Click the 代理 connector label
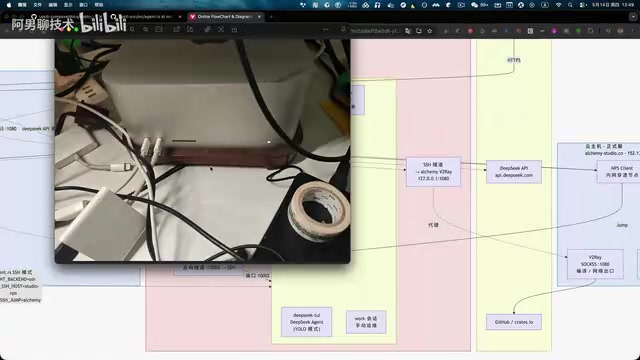640x360 pixels. [433, 225]
